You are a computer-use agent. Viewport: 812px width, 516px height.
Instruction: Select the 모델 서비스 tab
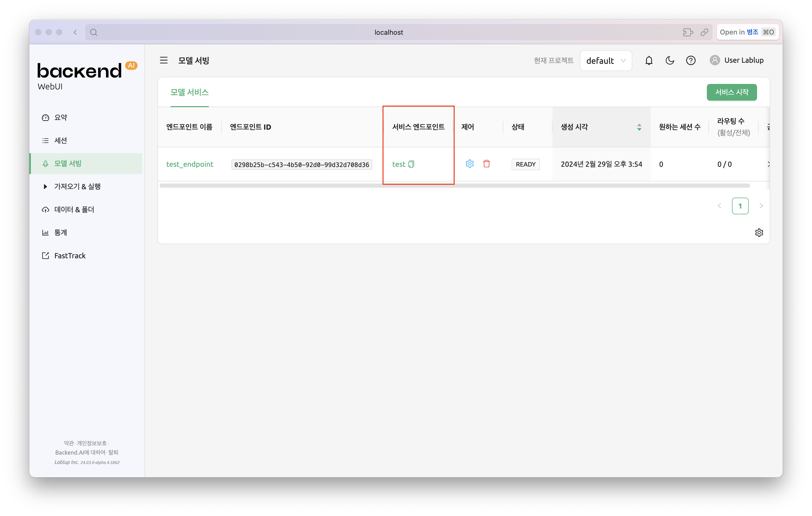[x=189, y=92]
